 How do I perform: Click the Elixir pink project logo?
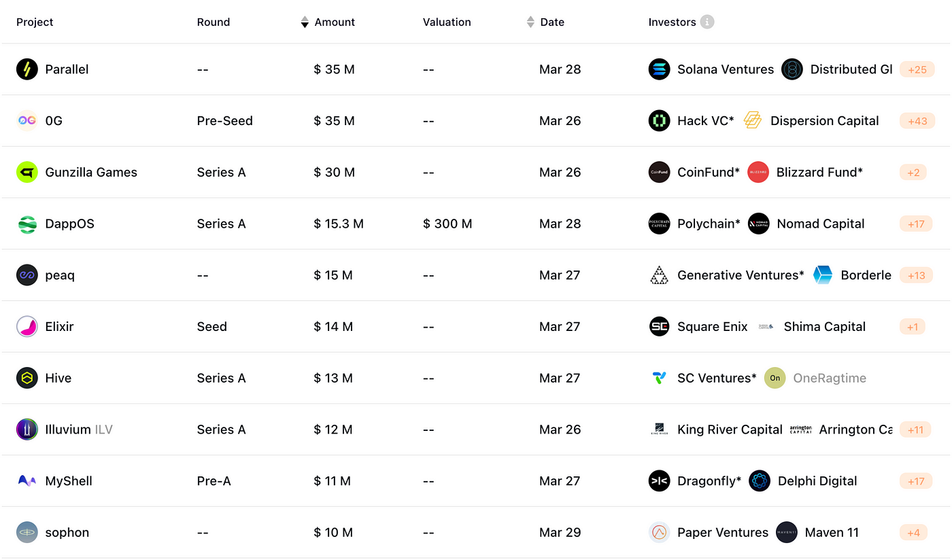[x=27, y=327]
